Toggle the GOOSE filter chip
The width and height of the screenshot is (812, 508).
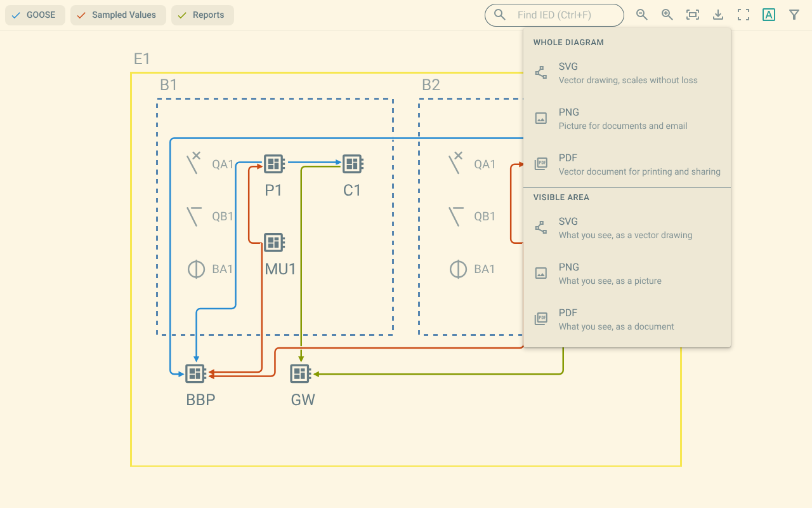tap(35, 15)
